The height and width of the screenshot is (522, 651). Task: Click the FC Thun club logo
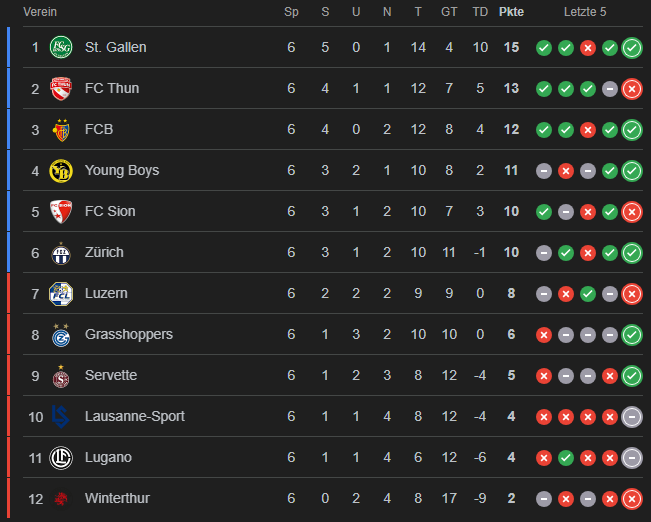coord(62,88)
